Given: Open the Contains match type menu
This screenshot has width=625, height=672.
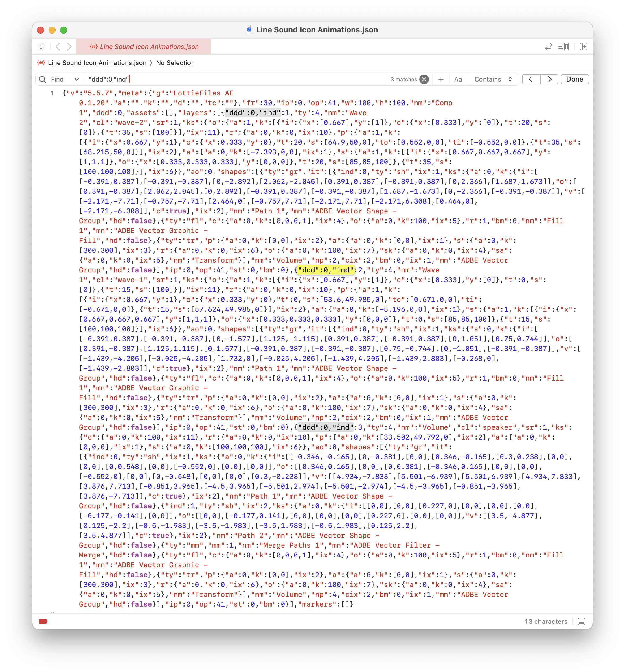Looking at the screenshot, I should point(493,80).
